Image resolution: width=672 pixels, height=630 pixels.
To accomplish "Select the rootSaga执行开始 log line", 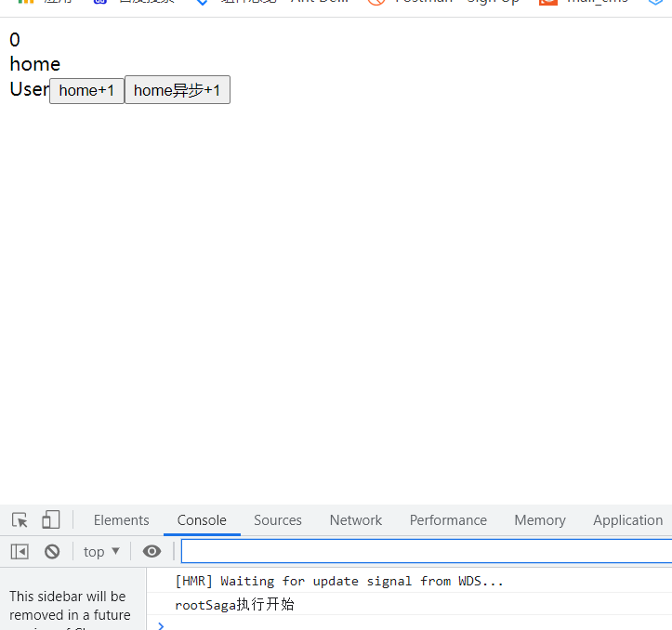I will click(235, 604).
